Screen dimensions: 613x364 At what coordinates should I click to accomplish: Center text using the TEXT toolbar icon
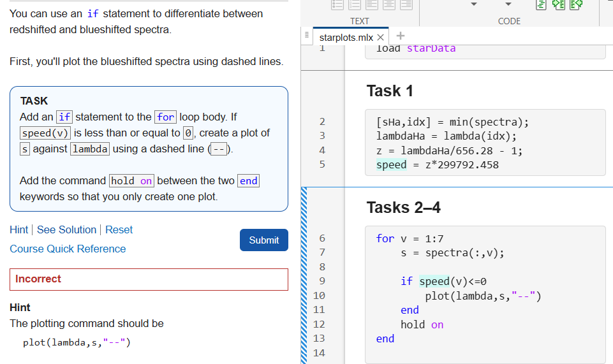pyautogui.click(x=389, y=4)
